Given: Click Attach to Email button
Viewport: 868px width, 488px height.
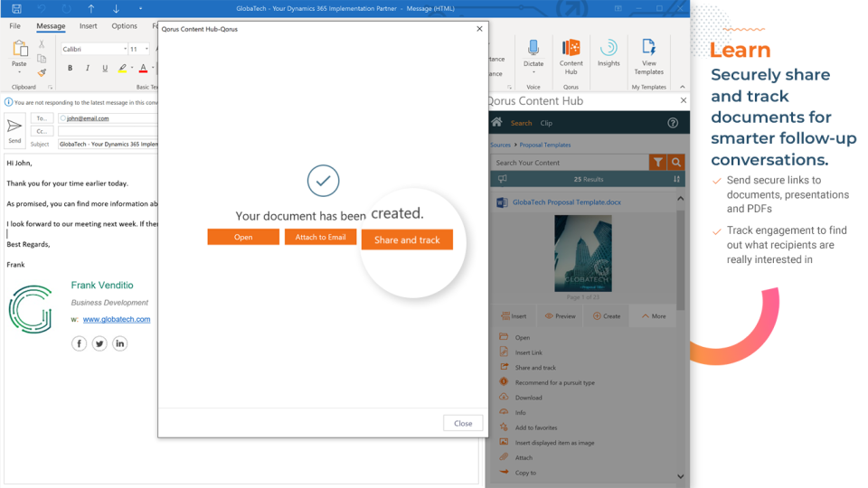Looking at the screenshot, I should coord(320,237).
